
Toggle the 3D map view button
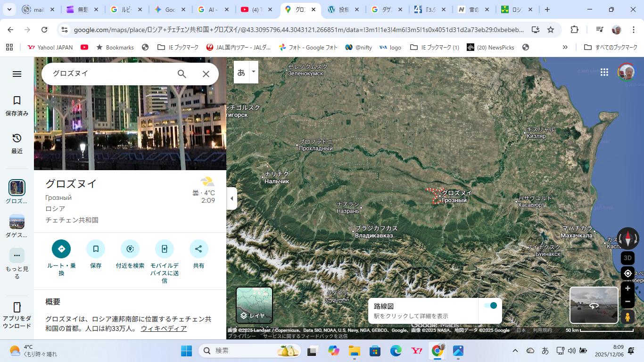pos(627,258)
